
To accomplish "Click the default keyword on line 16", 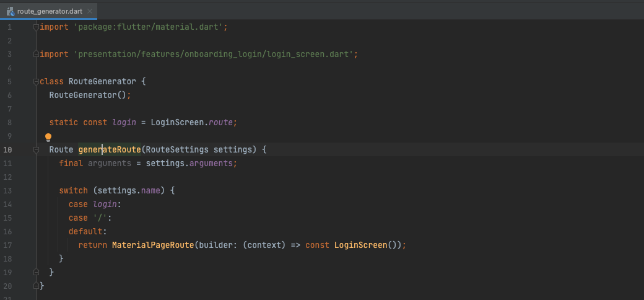I will tap(85, 231).
